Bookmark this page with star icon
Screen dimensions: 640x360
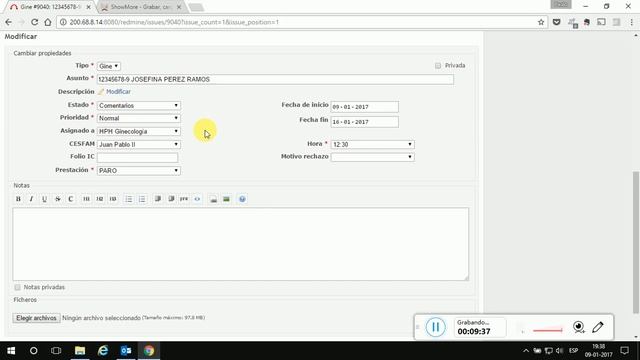pyautogui.click(x=541, y=22)
